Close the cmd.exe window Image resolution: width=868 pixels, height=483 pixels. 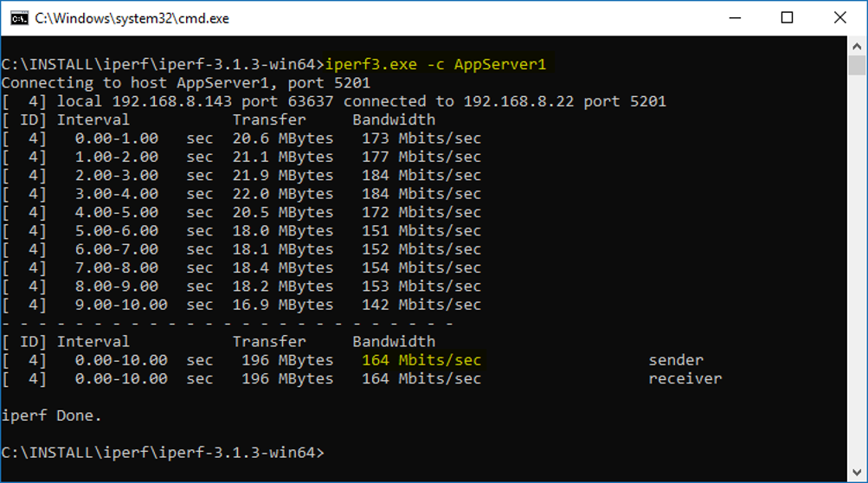coord(839,18)
